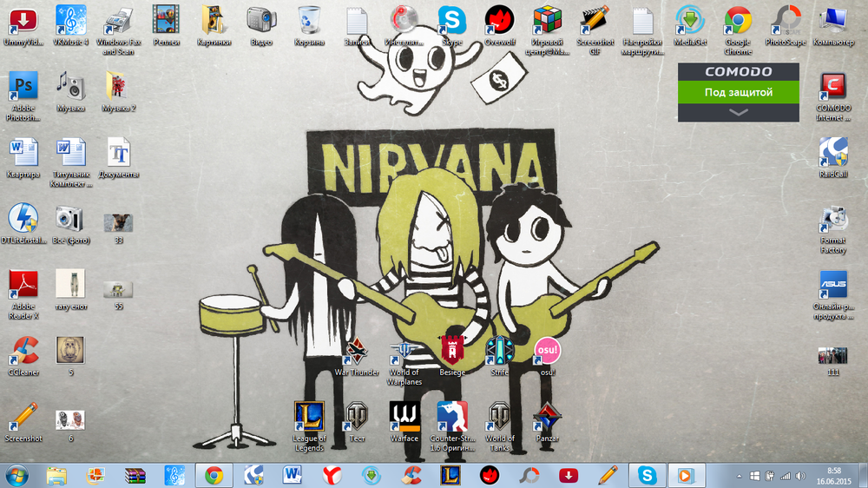Open Adobe Reader X shortcut
The height and width of the screenshot is (488, 868).
pyautogui.click(x=23, y=294)
